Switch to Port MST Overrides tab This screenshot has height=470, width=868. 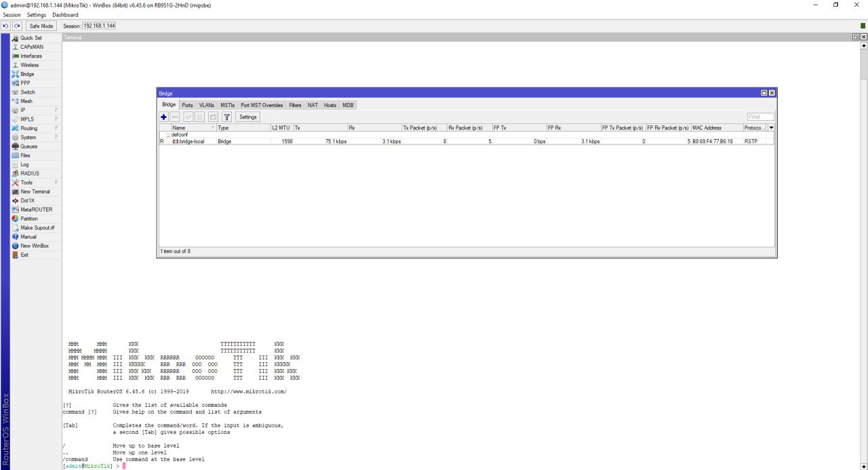[262, 105]
